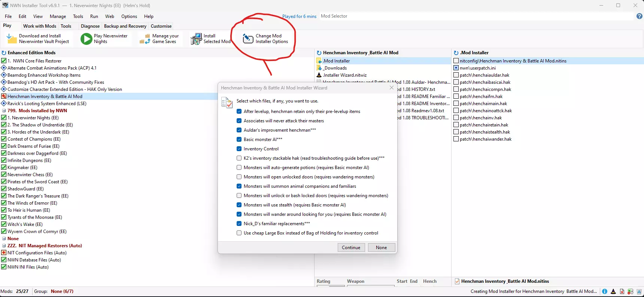This screenshot has height=297, width=644.
Task: Refresh the Enhanced Edition Mods list
Action: pyautogui.click(x=4, y=53)
